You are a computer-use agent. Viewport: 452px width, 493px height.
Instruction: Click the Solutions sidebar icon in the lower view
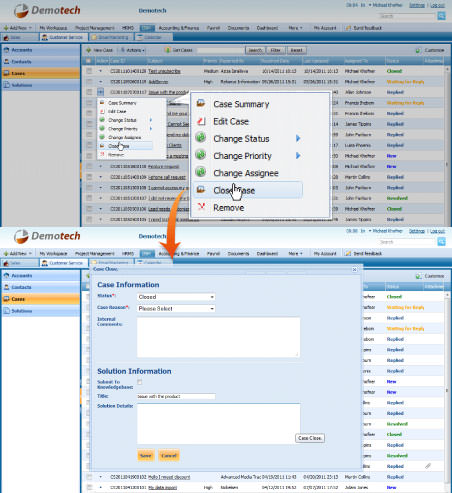6,311
